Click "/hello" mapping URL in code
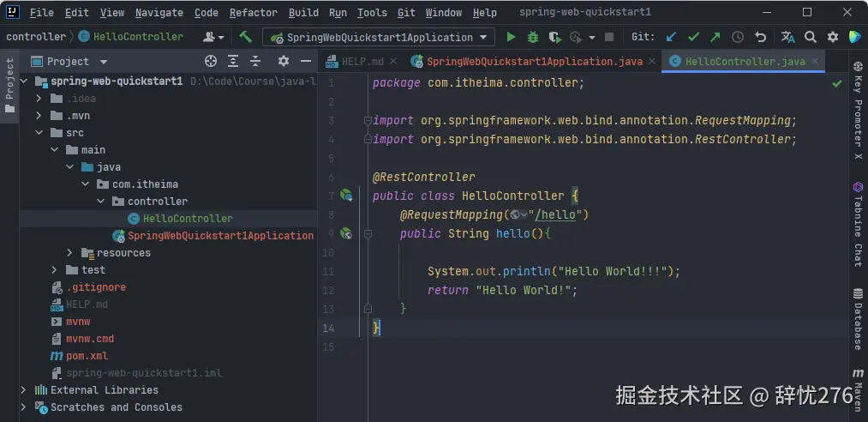 (x=556, y=214)
